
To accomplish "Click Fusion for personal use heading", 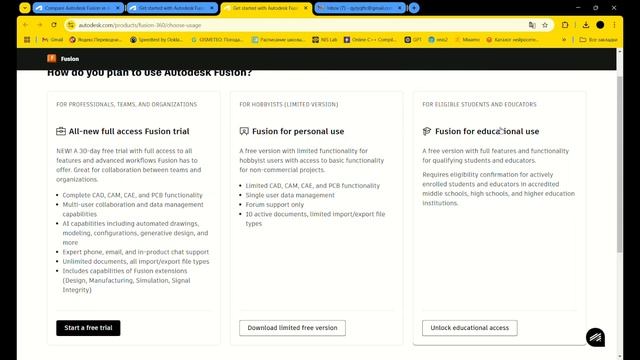I will click(298, 131).
